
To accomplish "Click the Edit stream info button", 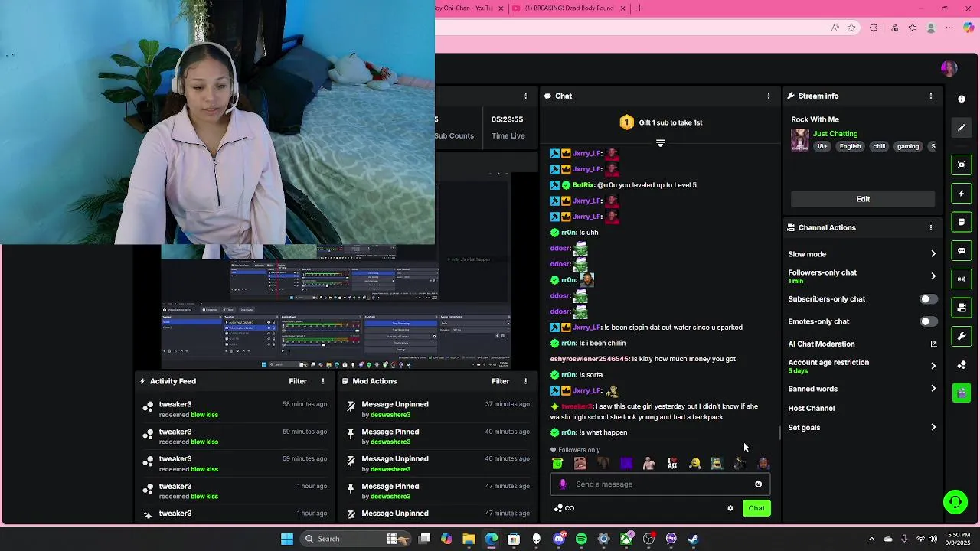I will tap(863, 199).
